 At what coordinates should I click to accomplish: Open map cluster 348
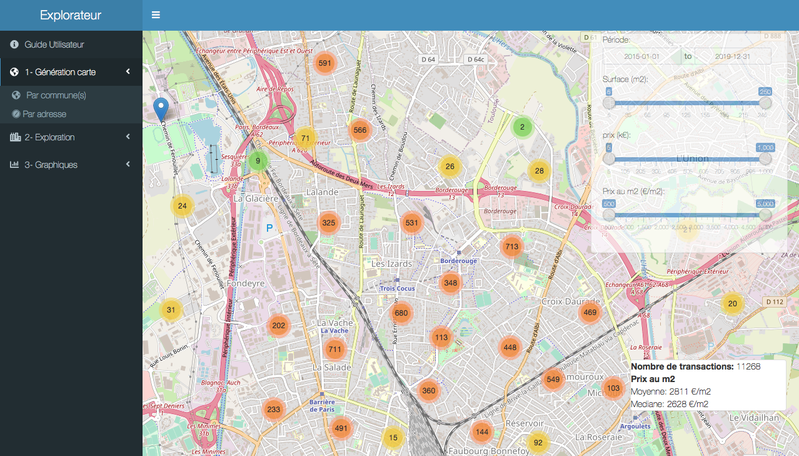point(450,283)
